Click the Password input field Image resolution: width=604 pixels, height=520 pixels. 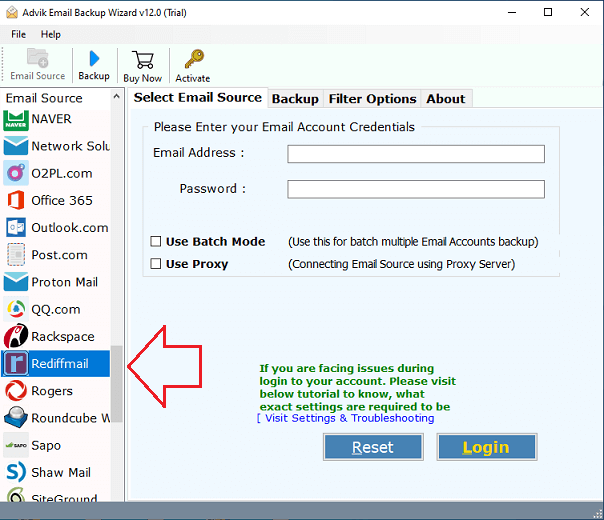coord(416,189)
